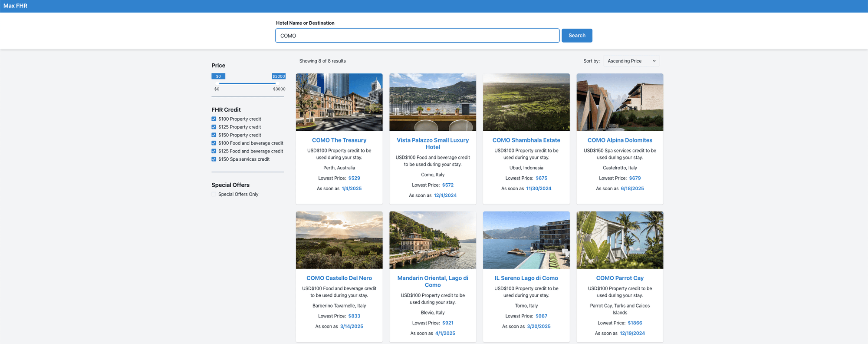This screenshot has height=344, width=868.
Task: Select the 3/14/2025 availability date
Action: (x=352, y=327)
